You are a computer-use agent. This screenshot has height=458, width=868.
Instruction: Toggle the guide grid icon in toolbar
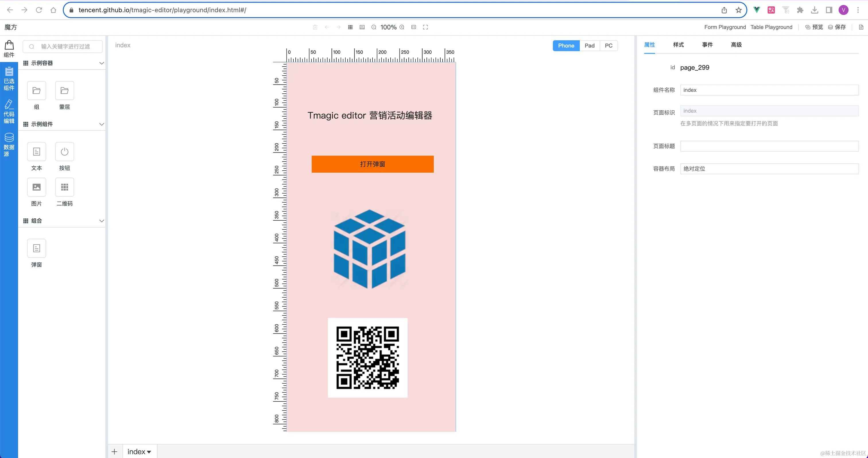pyautogui.click(x=350, y=27)
